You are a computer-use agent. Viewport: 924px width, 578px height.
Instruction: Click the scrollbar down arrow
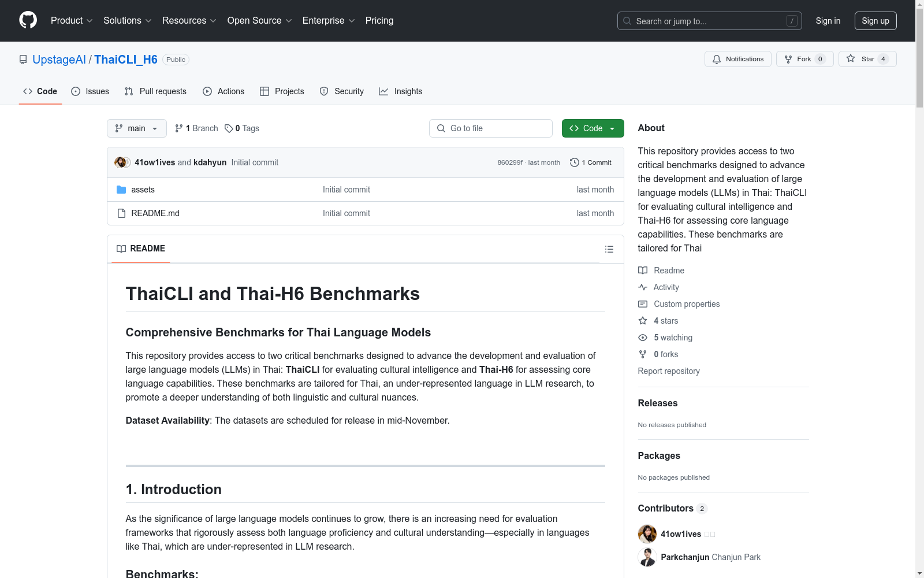click(x=919, y=573)
